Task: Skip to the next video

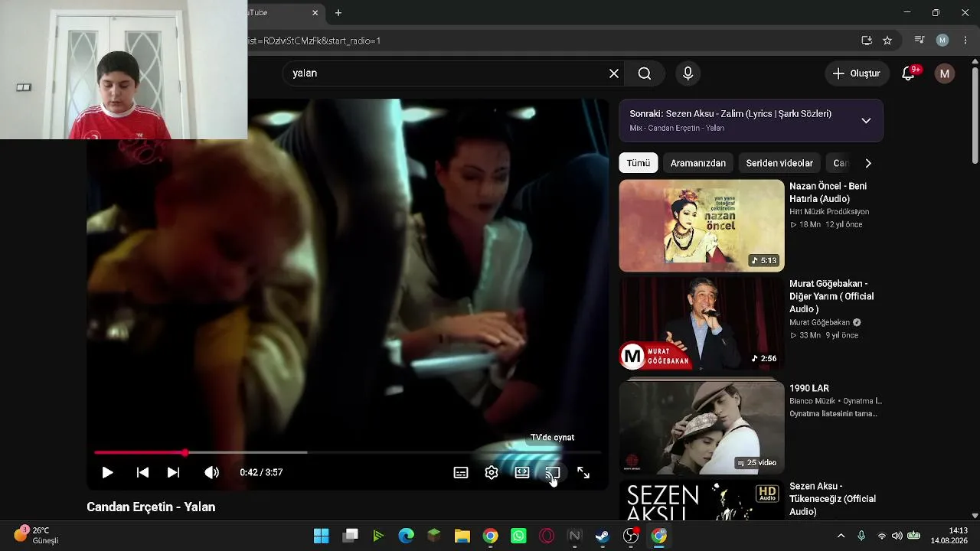Action: pyautogui.click(x=174, y=473)
